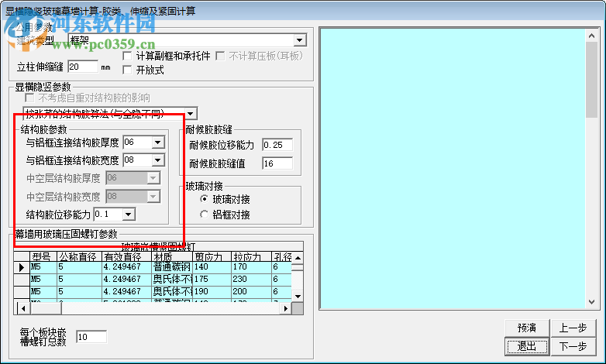Expand the 与铝框连接结构胶宽度 dropdown
The image size is (606, 364).
[157, 160]
